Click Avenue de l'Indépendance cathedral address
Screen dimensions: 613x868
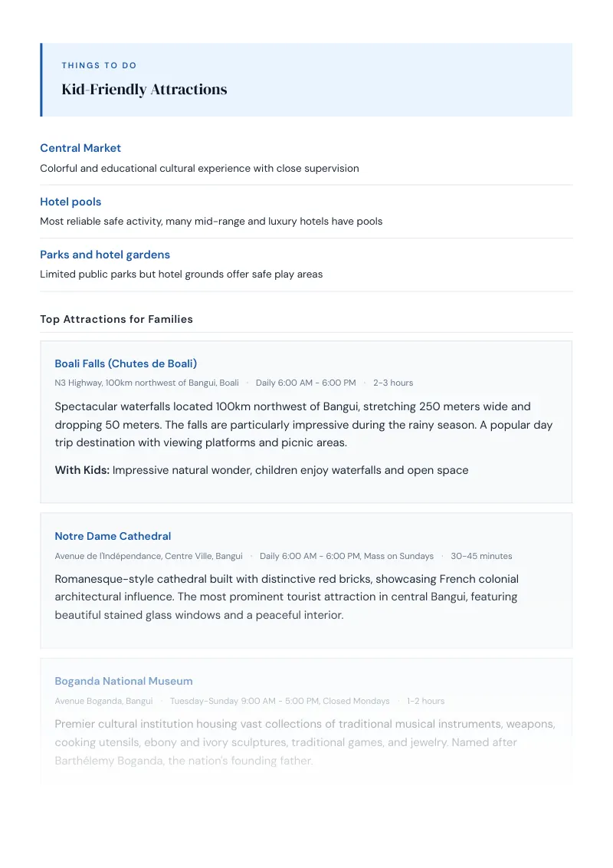(149, 556)
